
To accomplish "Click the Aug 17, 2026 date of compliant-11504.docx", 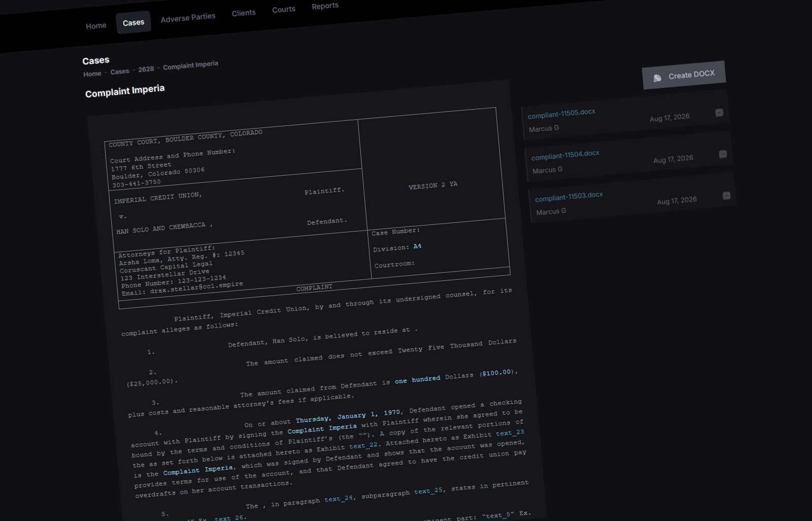I will [x=673, y=159].
